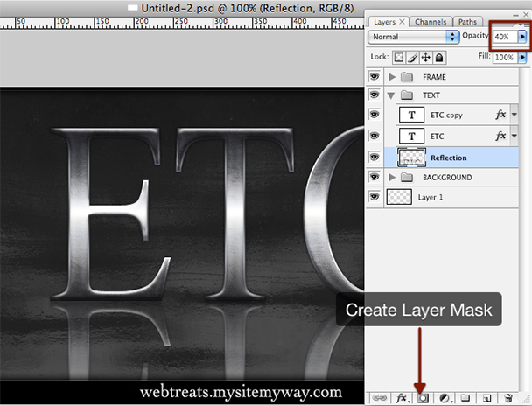Click the ETC text layer thumbnail

[411, 136]
